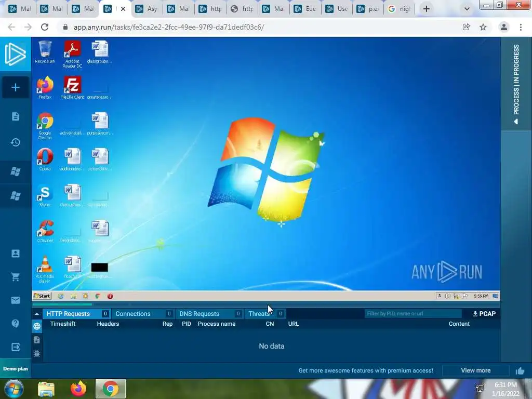Bookmark page with star icon
Viewport: 532px width, 399px height.
click(483, 27)
